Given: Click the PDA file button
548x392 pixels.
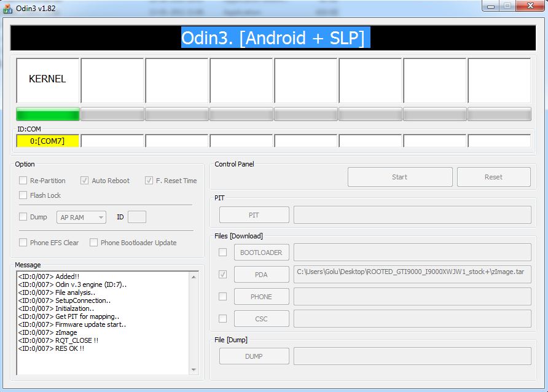Looking at the screenshot, I should 261,275.
